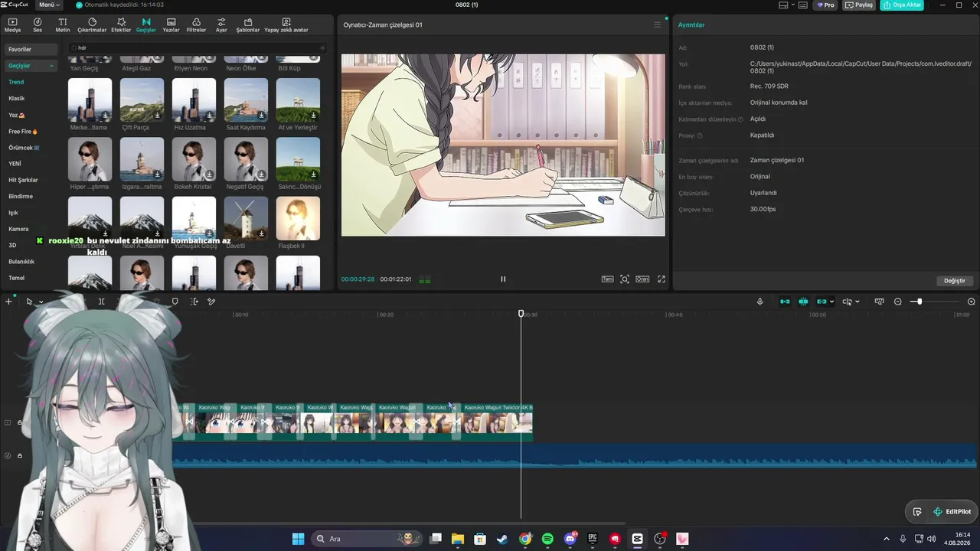Viewport: 980px width, 551px height.
Task: Open the player panel options menu
Action: tap(657, 24)
